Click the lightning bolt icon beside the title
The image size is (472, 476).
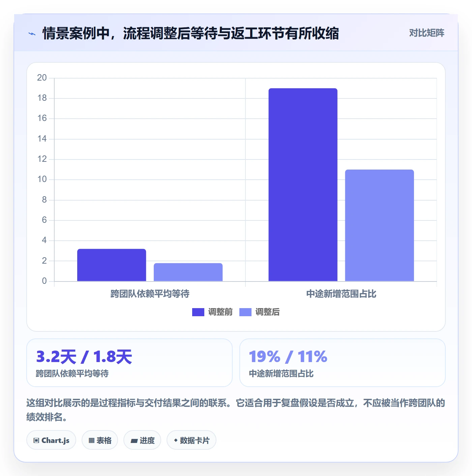[32, 34]
